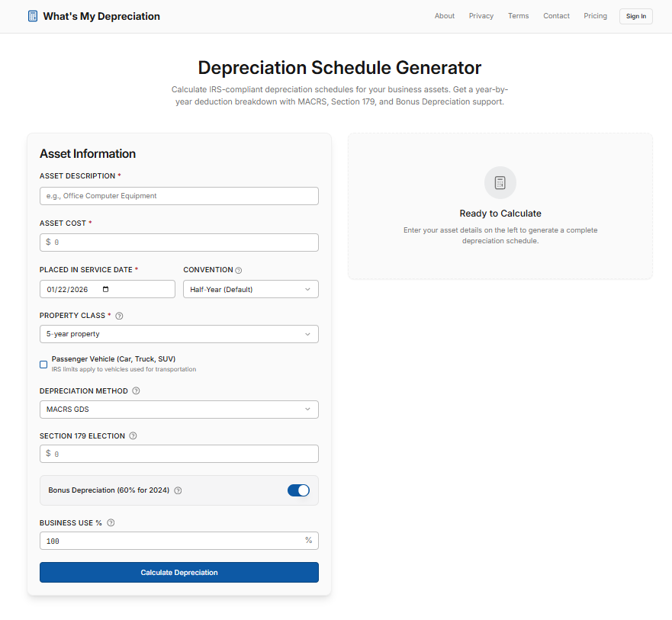Click the Property Class help icon
Viewport: 672px width, 620px height.
pos(119,315)
